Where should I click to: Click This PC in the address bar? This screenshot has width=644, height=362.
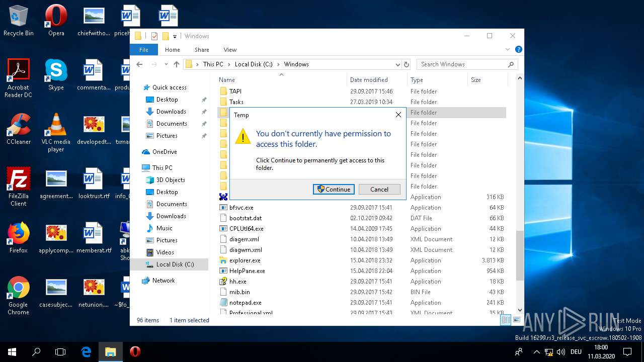pyautogui.click(x=213, y=64)
